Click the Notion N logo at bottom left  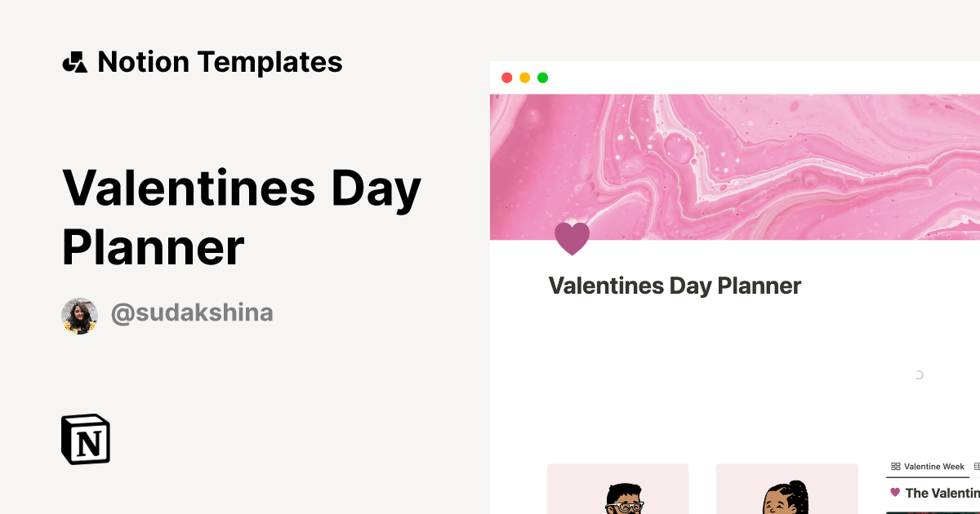[85, 440]
